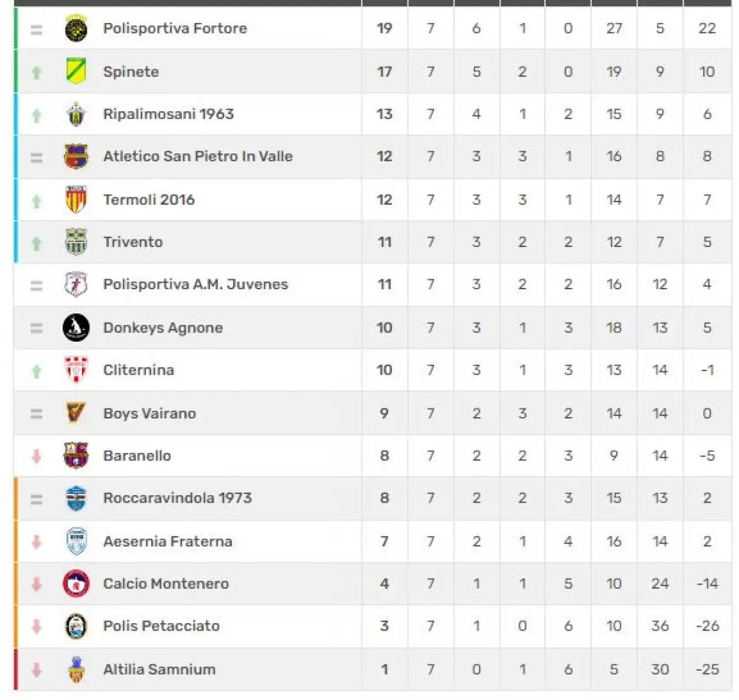Click the Donkeys Agnone black round logo
Viewport: 739px width, 700px height.
pos(76,327)
